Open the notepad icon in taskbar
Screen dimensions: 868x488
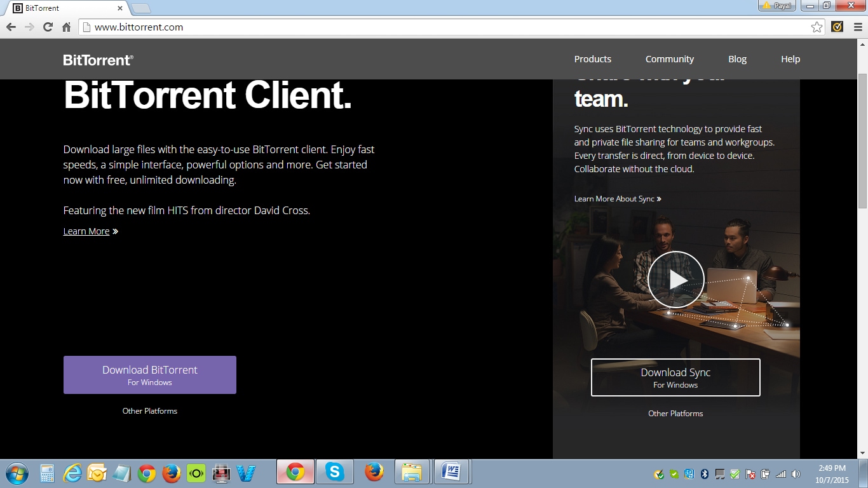(121, 473)
